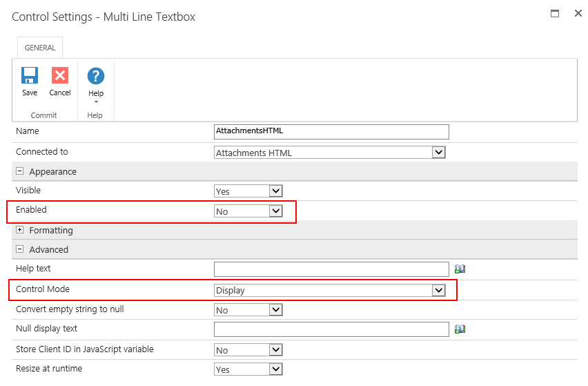Screen dimensions: 588x386
Task: Click into the Null display text field
Action: click(x=331, y=329)
